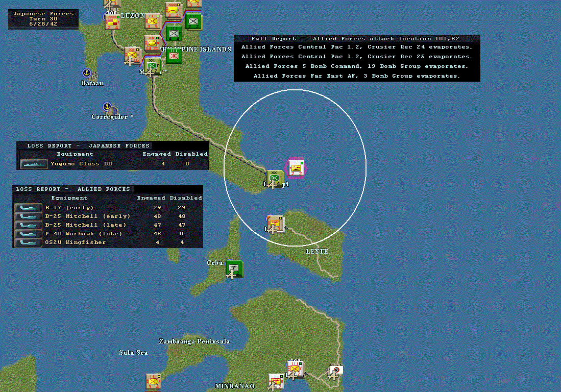
Task: Click the MINDANAO map label
Action: click(x=235, y=386)
